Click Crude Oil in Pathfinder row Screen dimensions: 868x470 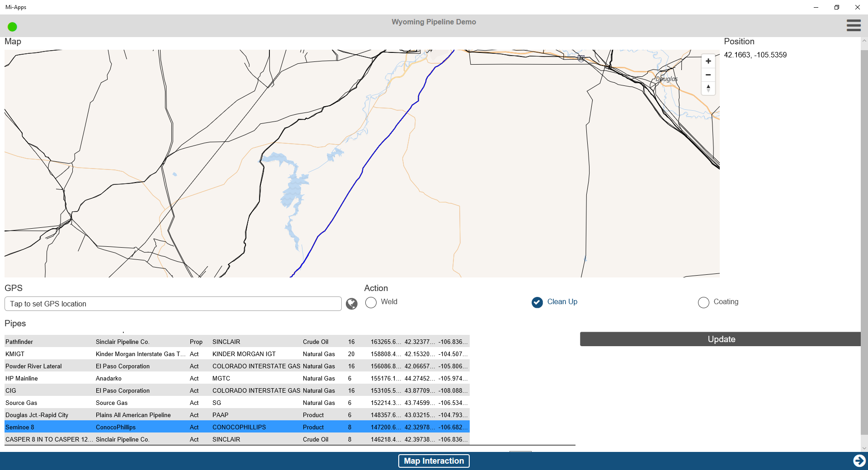tap(316, 342)
